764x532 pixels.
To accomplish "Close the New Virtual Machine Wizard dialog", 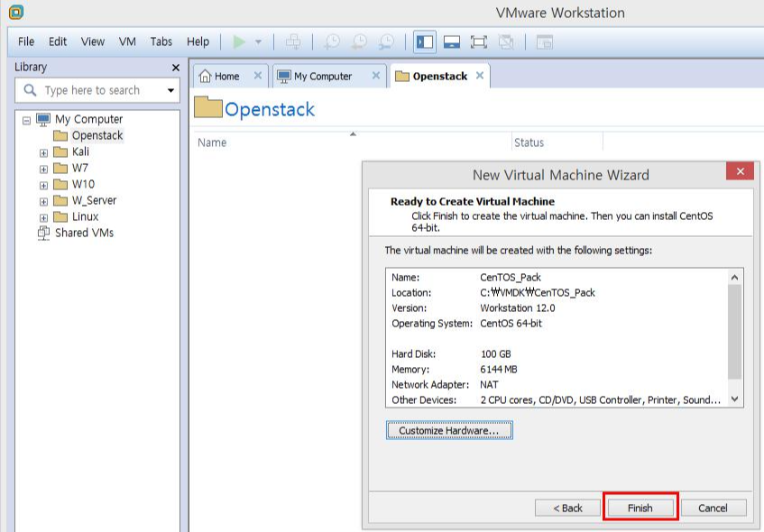I will pyautogui.click(x=741, y=171).
